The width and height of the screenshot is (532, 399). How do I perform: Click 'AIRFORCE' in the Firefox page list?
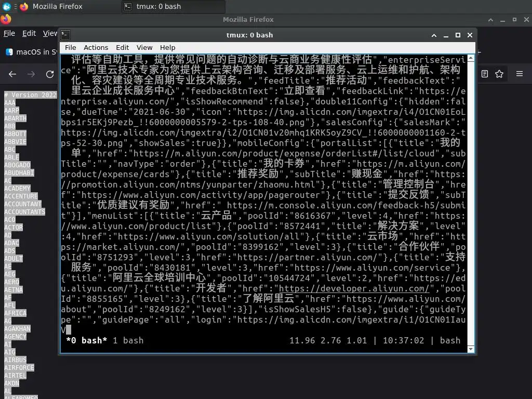(19, 368)
